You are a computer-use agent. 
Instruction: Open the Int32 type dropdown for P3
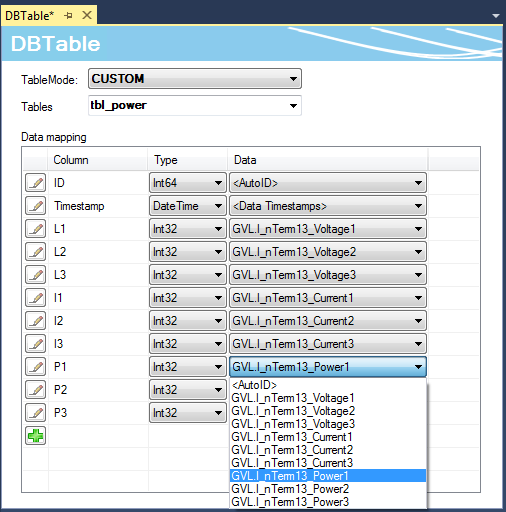[x=188, y=413]
